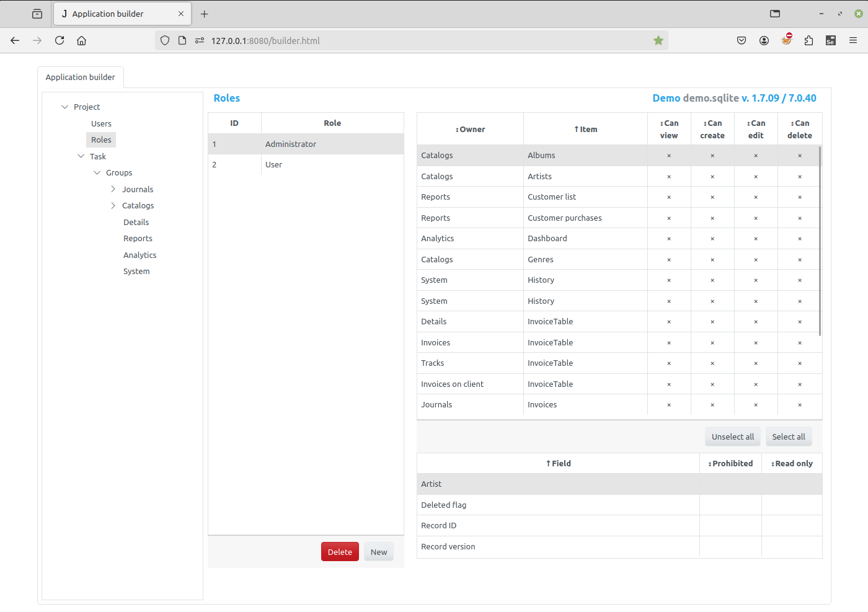Image resolution: width=868 pixels, height=612 pixels.
Task: Click the shield tracking protection icon
Action: (165, 40)
